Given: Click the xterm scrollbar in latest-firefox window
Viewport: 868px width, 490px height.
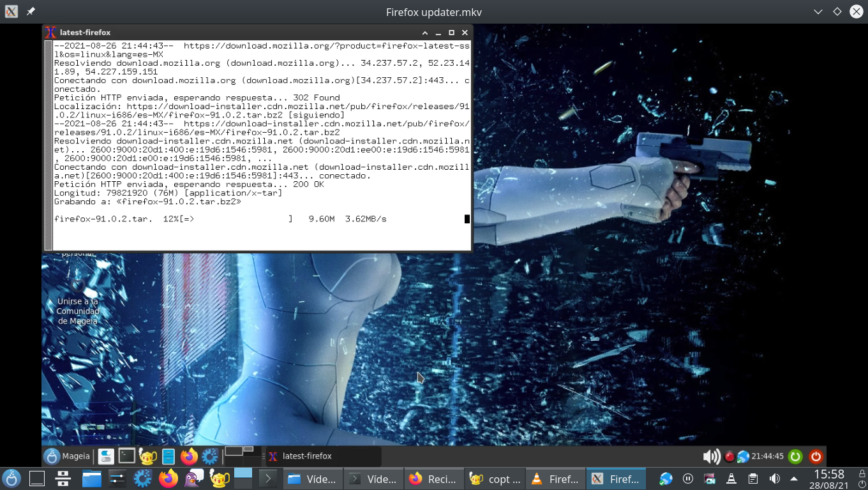Looking at the screenshot, I should pyautogui.click(x=49, y=145).
